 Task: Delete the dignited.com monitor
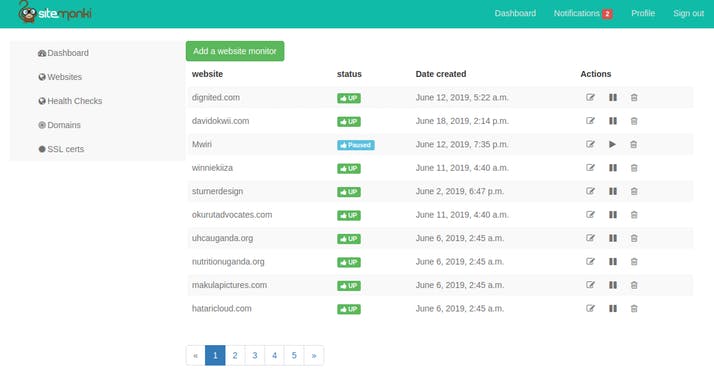click(x=634, y=97)
